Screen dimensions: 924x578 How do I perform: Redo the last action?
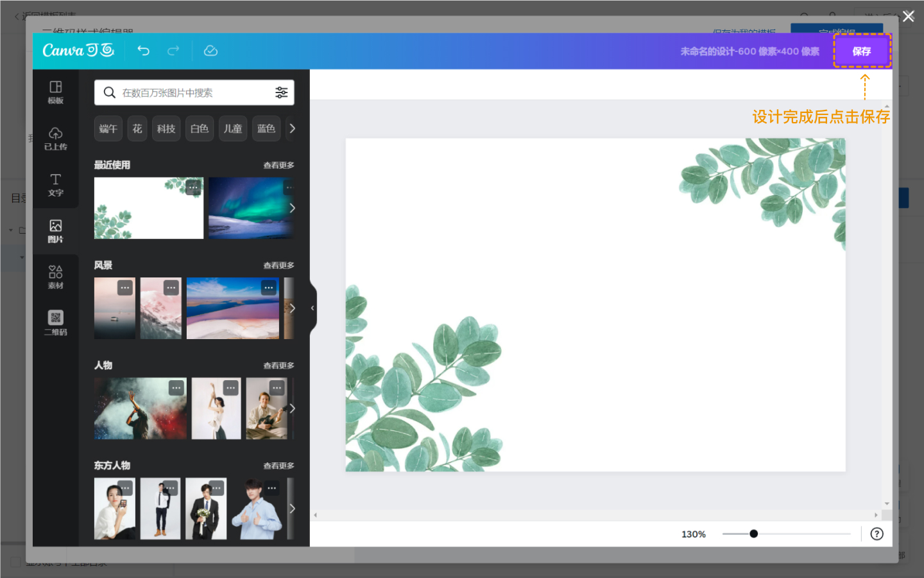tap(173, 51)
